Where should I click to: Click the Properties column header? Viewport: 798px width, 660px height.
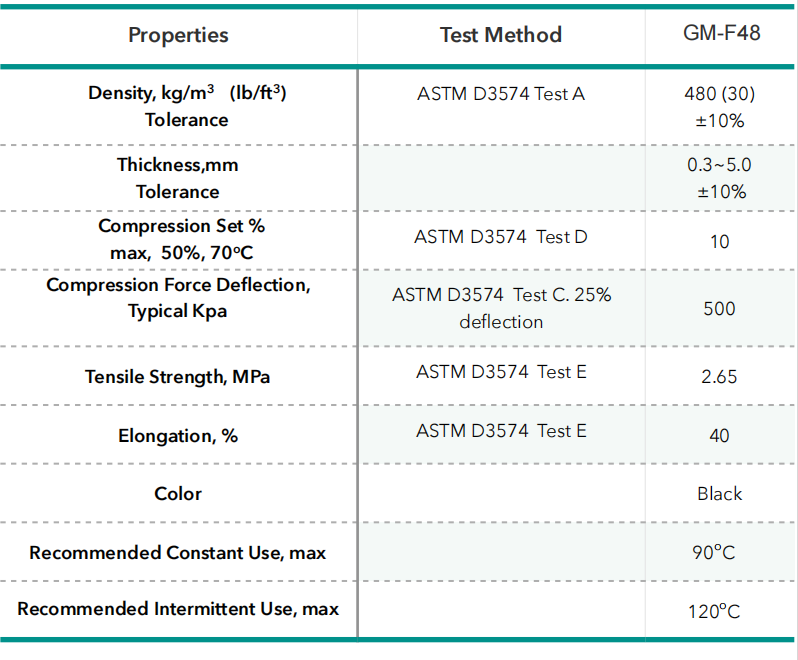pyautogui.click(x=178, y=35)
